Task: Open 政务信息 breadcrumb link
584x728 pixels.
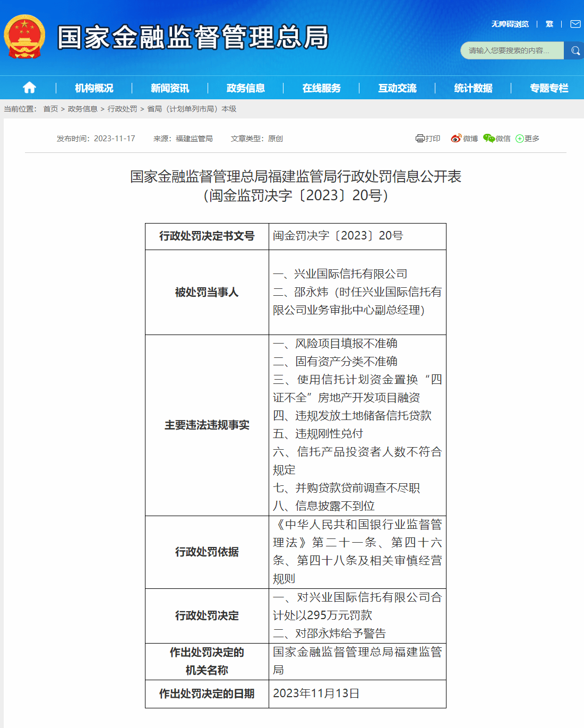Action: point(82,109)
